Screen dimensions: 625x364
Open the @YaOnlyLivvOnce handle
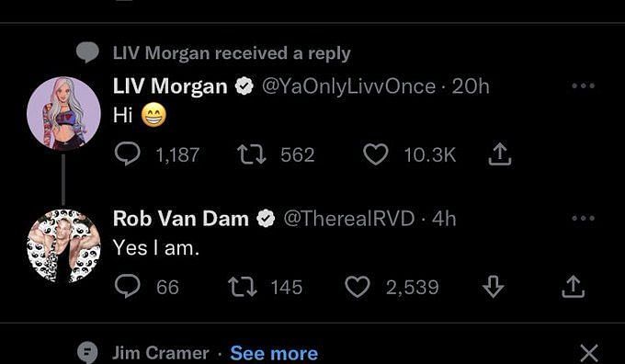[x=348, y=86]
